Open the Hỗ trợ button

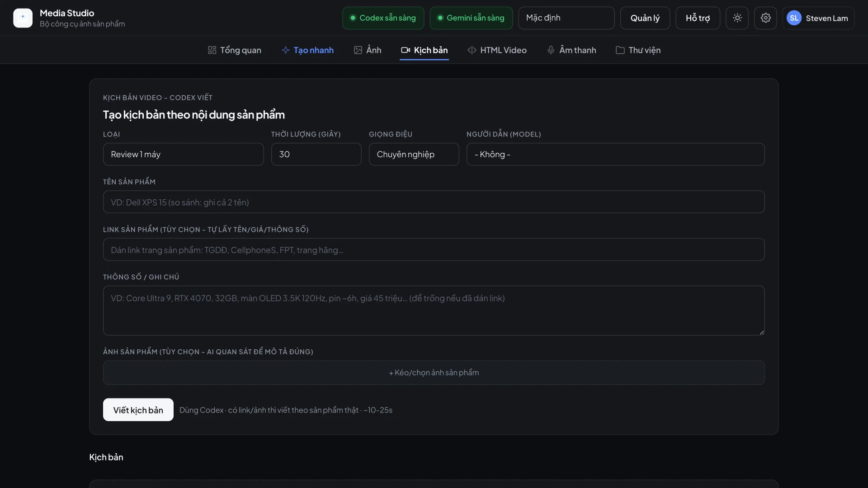click(x=698, y=18)
